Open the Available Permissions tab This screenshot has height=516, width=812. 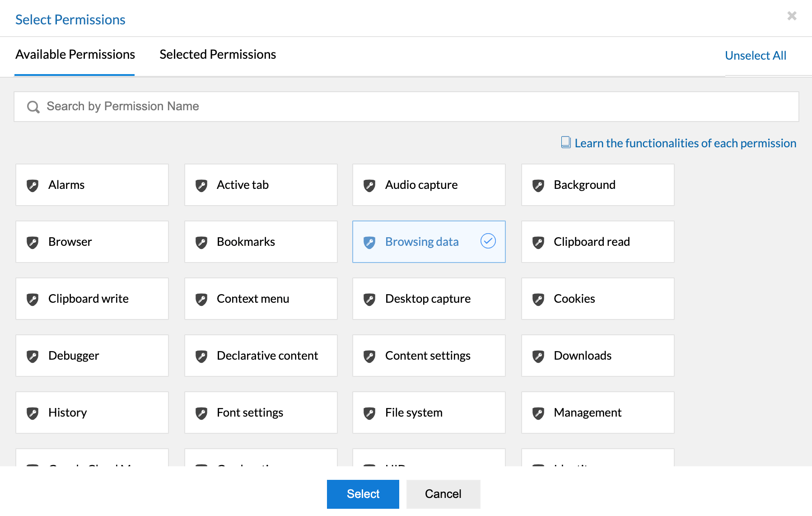pos(75,55)
